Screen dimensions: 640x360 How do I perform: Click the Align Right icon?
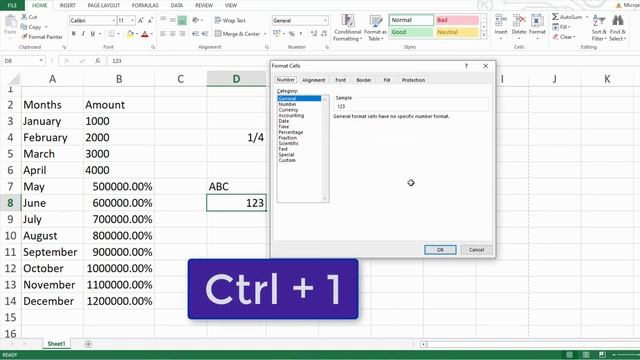(182, 34)
